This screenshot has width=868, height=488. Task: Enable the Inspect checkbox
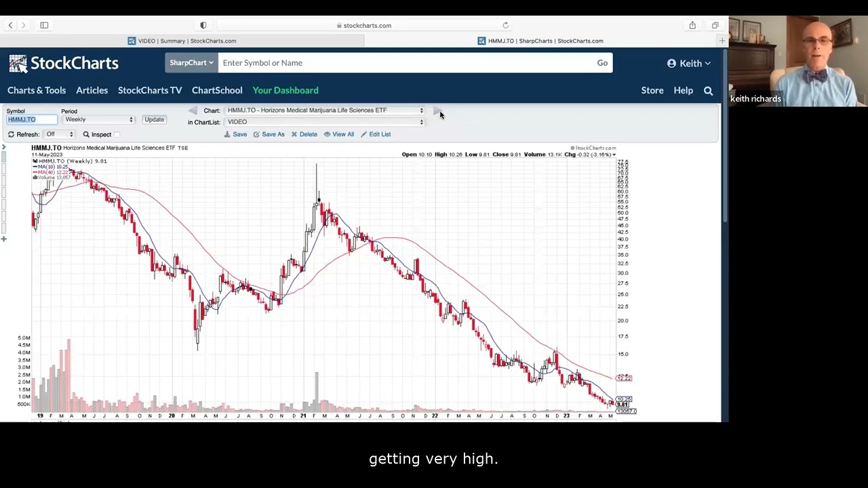pos(117,134)
